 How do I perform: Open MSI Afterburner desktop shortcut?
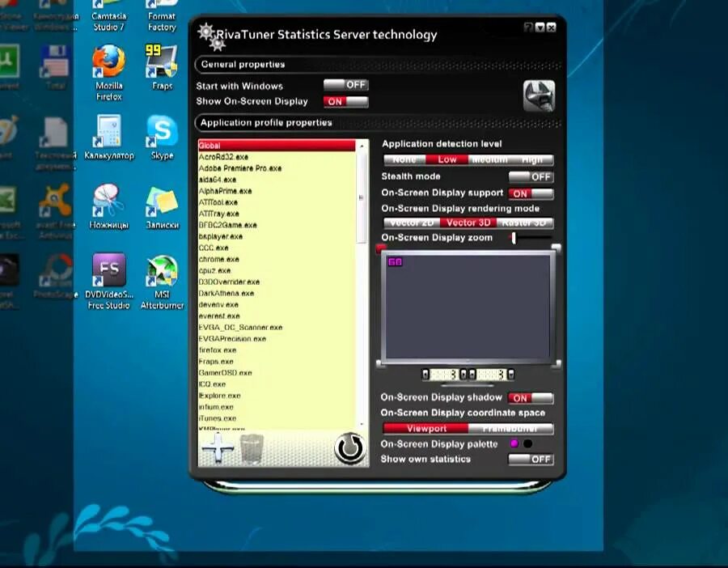click(x=162, y=282)
